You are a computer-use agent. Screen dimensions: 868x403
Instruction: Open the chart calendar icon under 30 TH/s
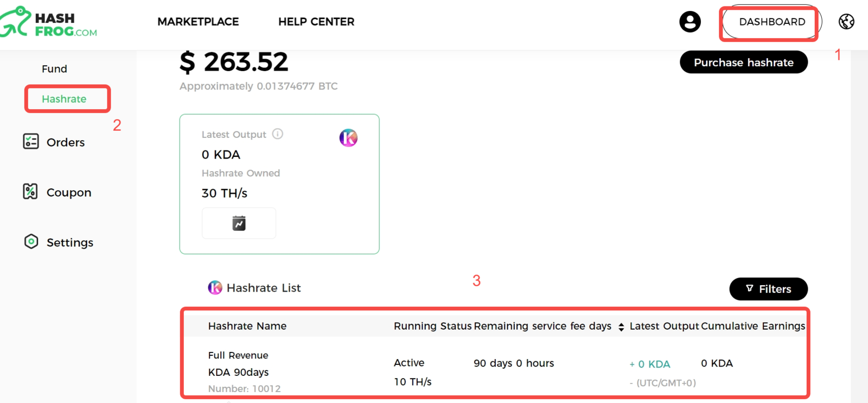239,223
